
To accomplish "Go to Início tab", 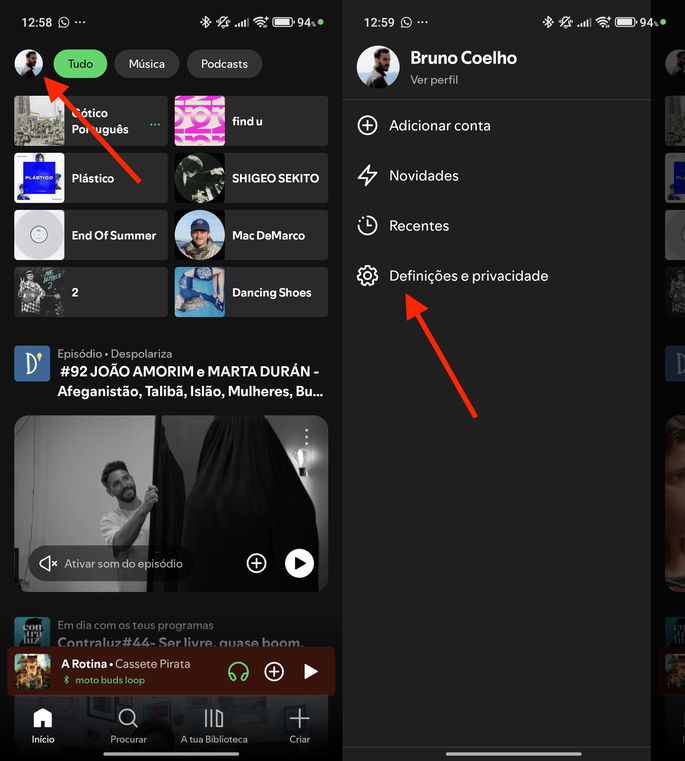I will click(43, 726).
